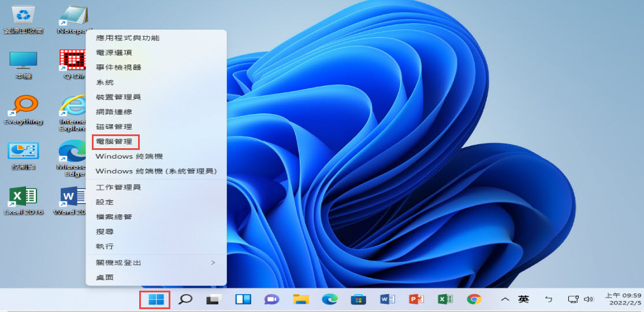Launch Google Chrome from the taskbar
The width and height of the screenshot is (644, 312).
474,299
